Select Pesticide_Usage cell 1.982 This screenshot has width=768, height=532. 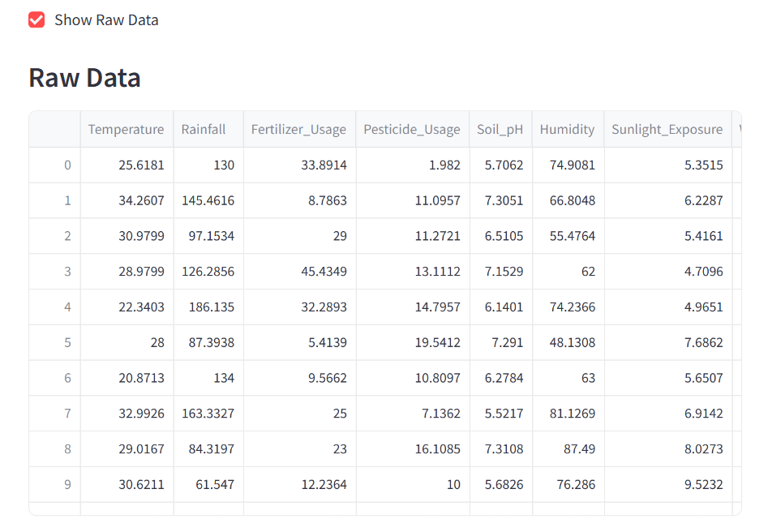coord(413,165)
